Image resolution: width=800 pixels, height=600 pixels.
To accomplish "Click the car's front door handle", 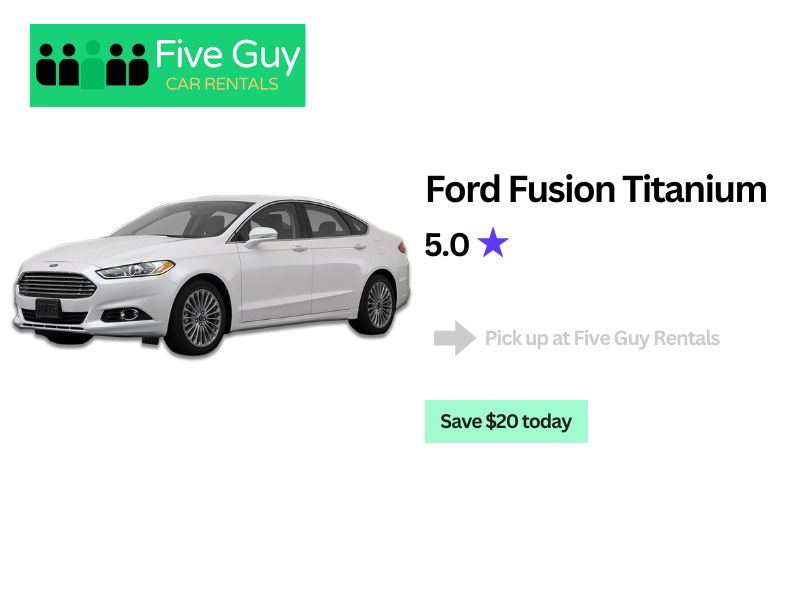I will click(299, 248).
